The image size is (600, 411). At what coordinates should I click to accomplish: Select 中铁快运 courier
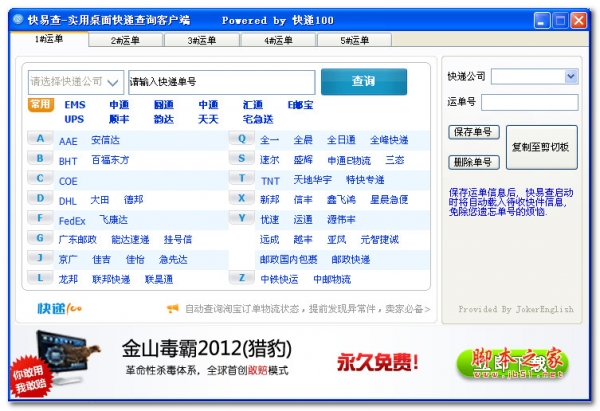point(279,279)
